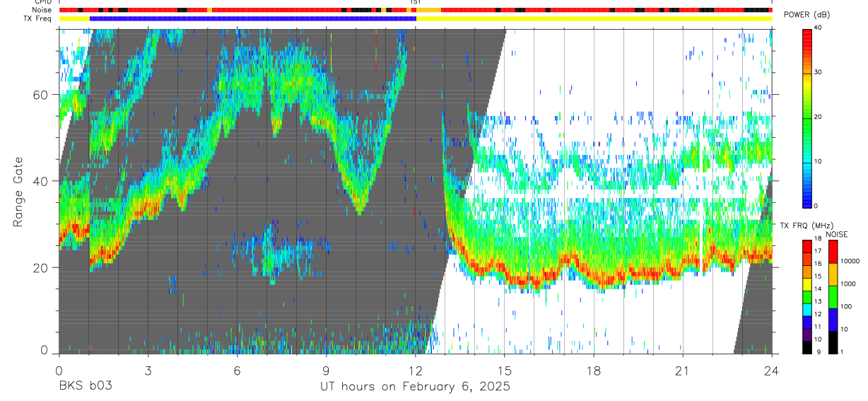The width and height of the screenshot is (868, 401).
Task: Pick the blue segment of NOISE colorbar
Action: [833, 320]
